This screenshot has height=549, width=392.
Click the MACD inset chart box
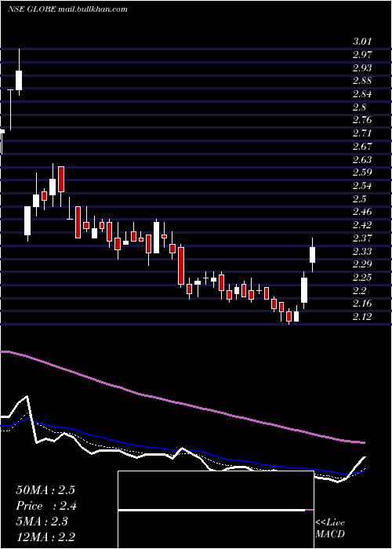[x=216, y=510]
